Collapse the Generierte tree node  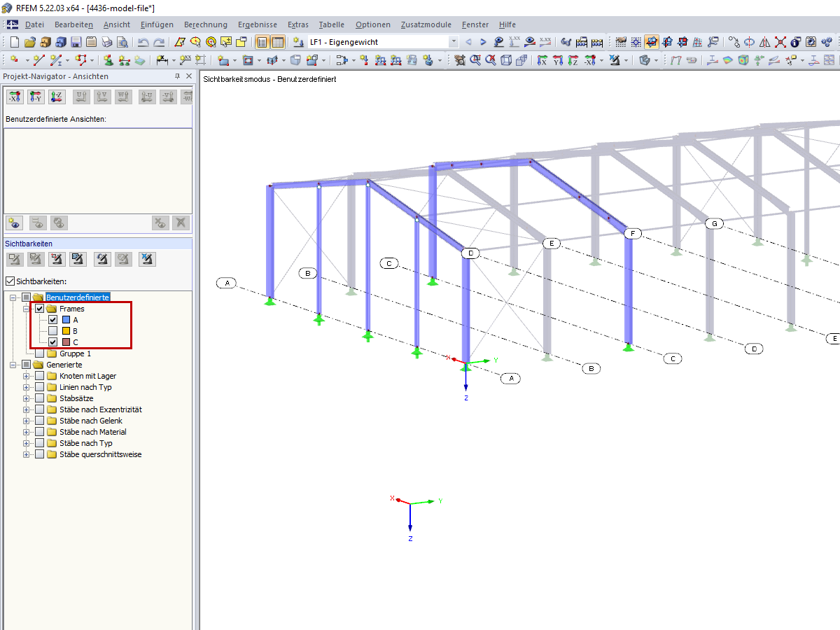click(13, 365)
